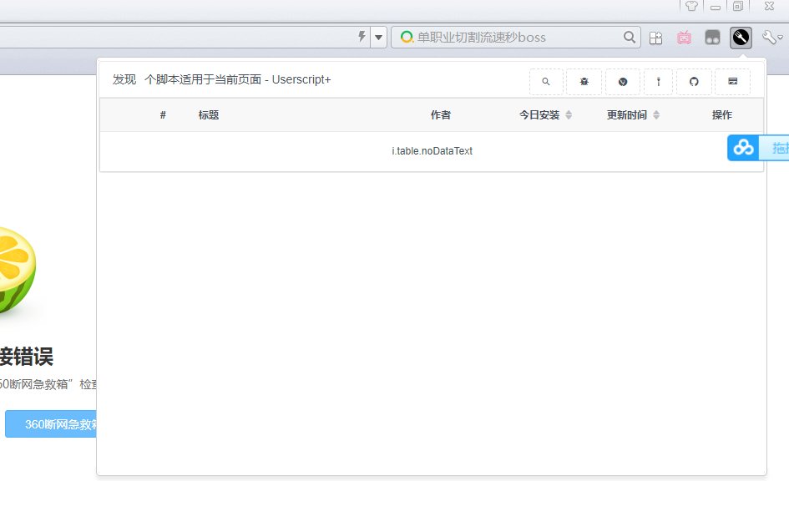Restore down the browser window
Image resolution: width=789 pixels, height=532 pixels.
point(738,6)
